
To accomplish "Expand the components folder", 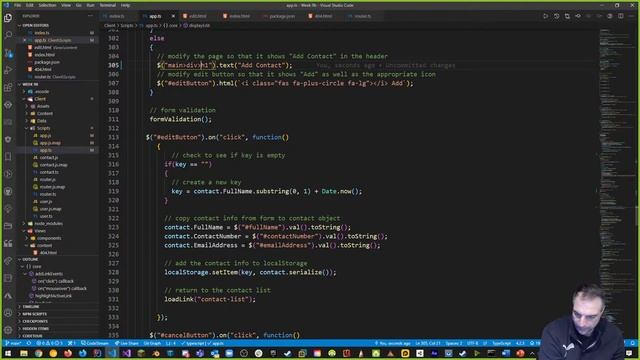I will [49, 238].
